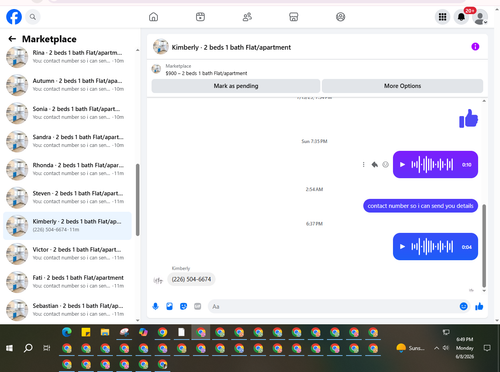
Task: Go to the Home feed tab
Action: click(153, 17)
